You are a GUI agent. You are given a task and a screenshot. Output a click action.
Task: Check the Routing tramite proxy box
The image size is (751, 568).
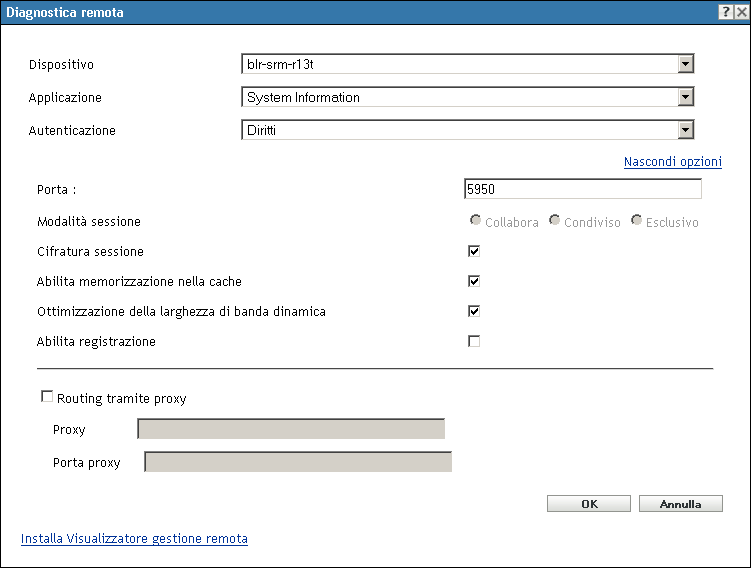[x=47, y=397]
